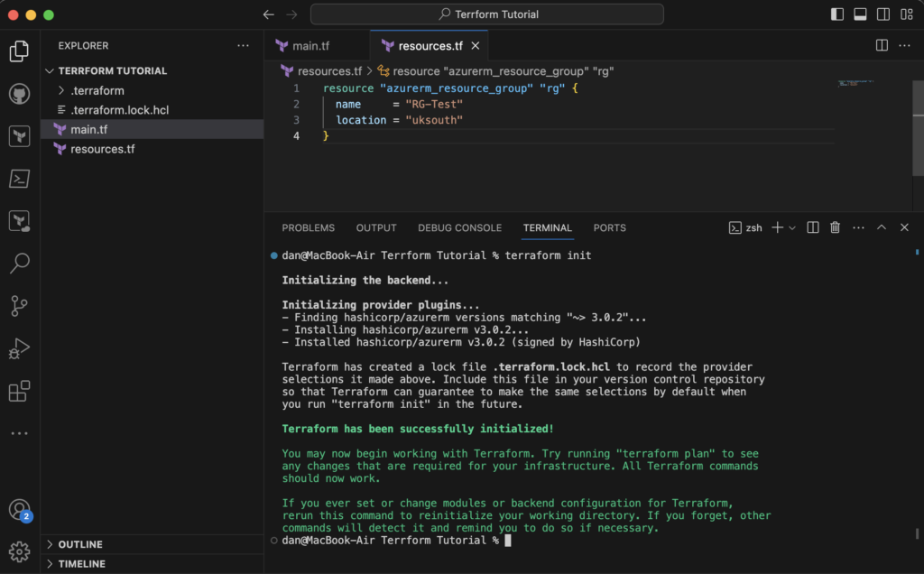The width and height of the screenshot is (924, 574).
Task: Open the Source Control view
Action: (x=19, y=304)
